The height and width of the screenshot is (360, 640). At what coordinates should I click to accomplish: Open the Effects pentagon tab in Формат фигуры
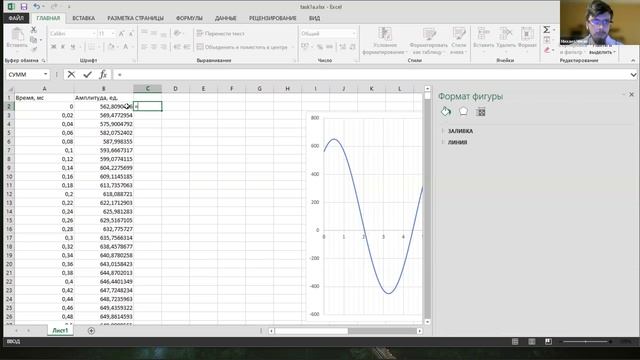(x=463, y=111)
